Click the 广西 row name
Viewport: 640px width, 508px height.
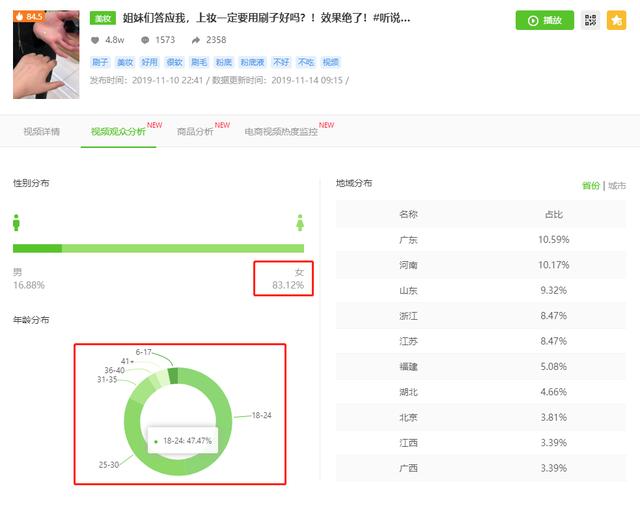(408, 468)
